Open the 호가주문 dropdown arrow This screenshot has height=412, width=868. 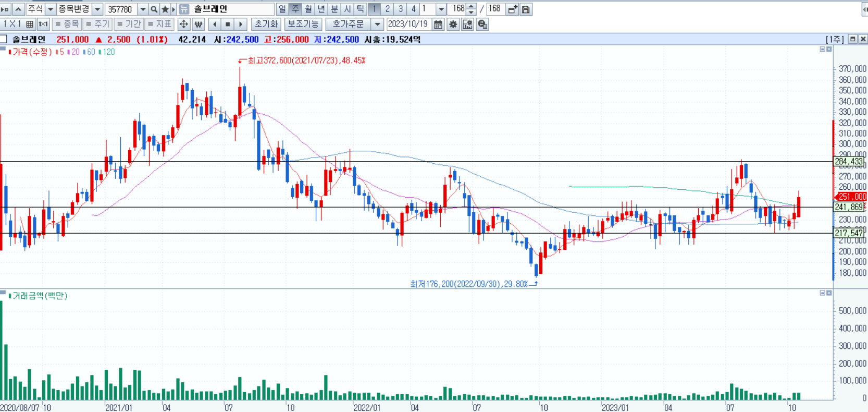378,24
